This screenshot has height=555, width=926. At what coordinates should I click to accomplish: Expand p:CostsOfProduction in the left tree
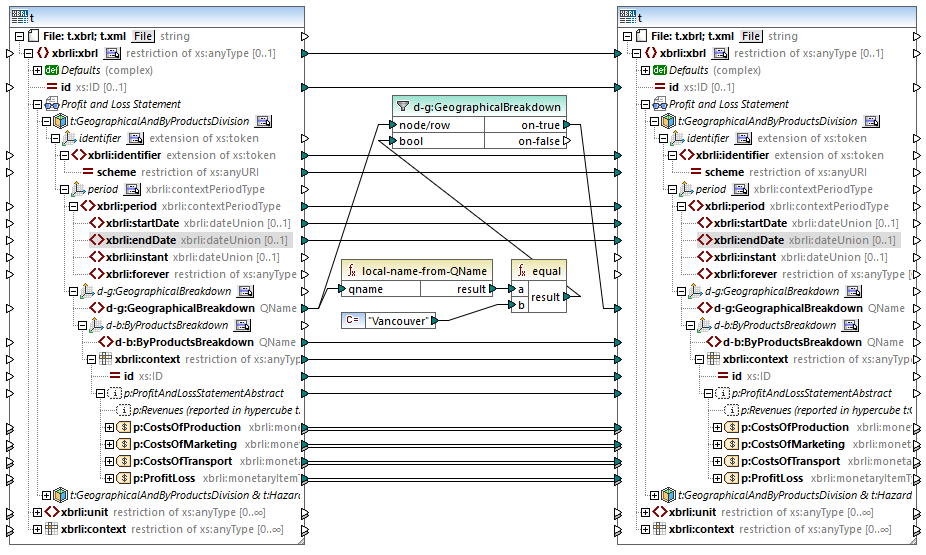pos(109,427)
